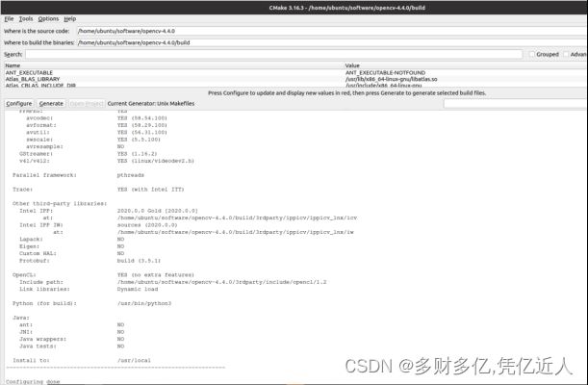Open the File menu
The height and width of the screenshot is (385, 588).
tap(9, 18)
